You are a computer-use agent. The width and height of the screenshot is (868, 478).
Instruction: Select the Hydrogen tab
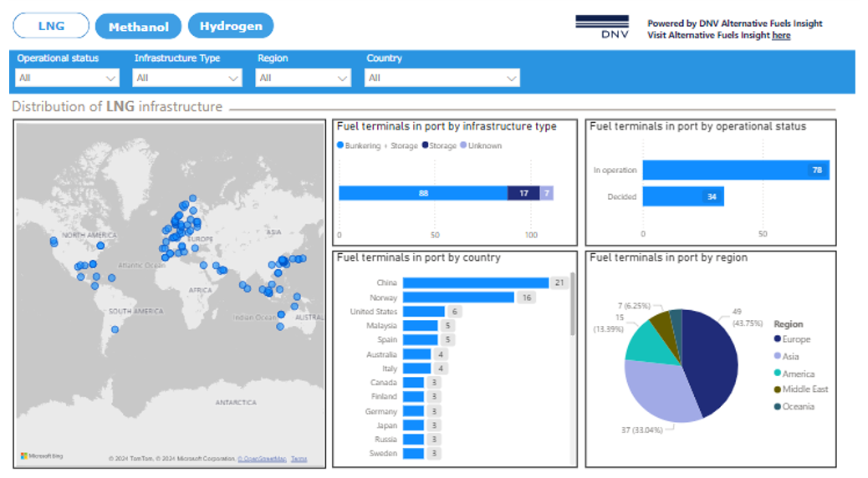(x=230, y=26)
